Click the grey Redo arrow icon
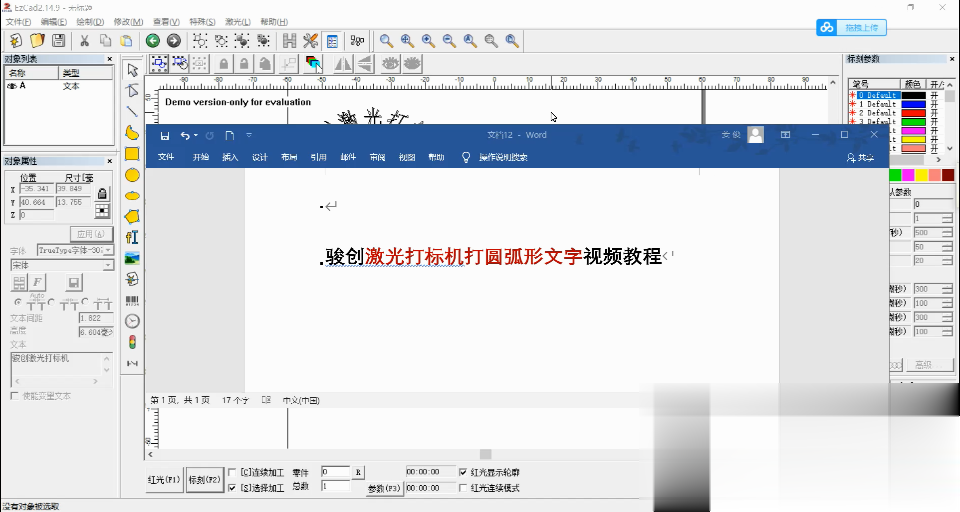Viewport: 960px width, 512px height. (x=174, y=41)
